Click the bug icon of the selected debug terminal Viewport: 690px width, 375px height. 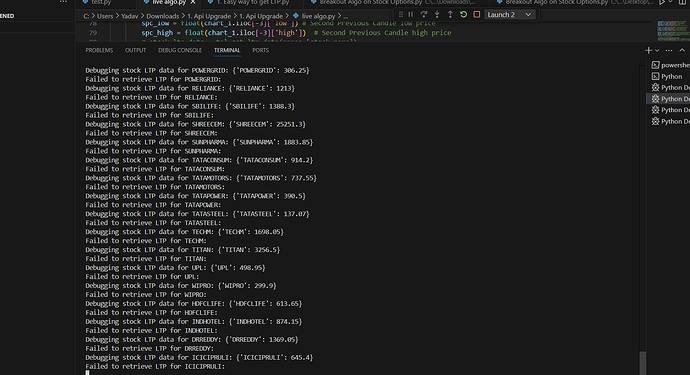(656, 99)
